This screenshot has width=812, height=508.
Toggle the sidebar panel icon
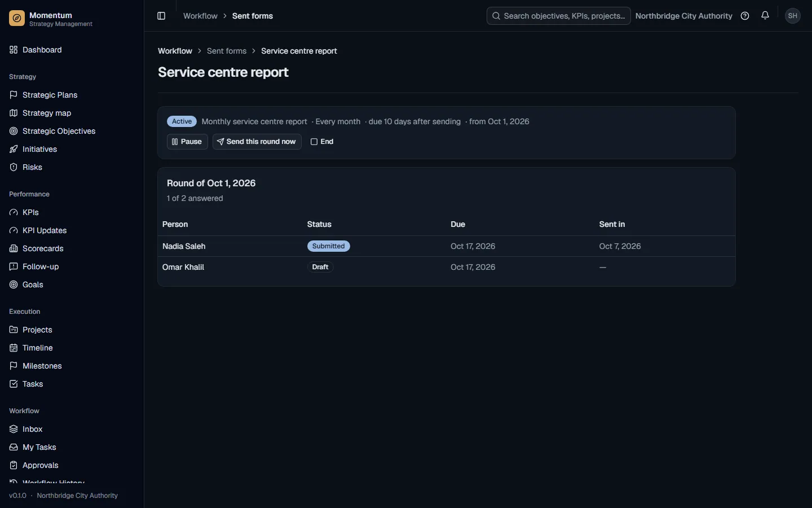pos(161,16)
